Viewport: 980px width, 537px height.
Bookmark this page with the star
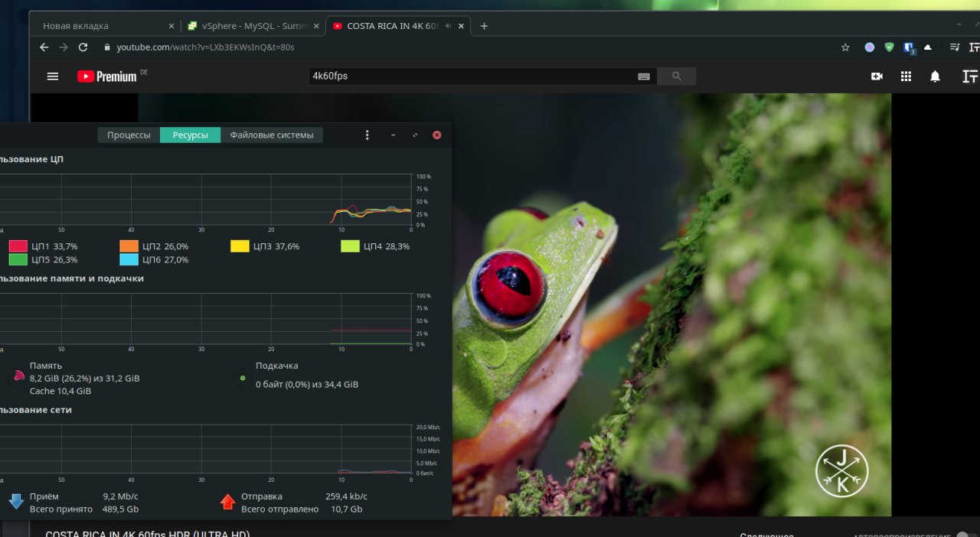(x=845, y=47)
